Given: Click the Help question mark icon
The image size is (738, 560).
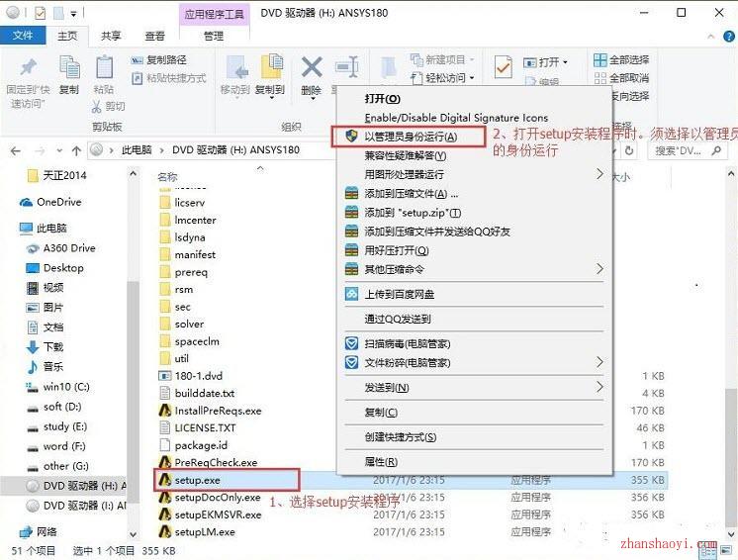Looking at the screenshot, I should pos(728,37).
